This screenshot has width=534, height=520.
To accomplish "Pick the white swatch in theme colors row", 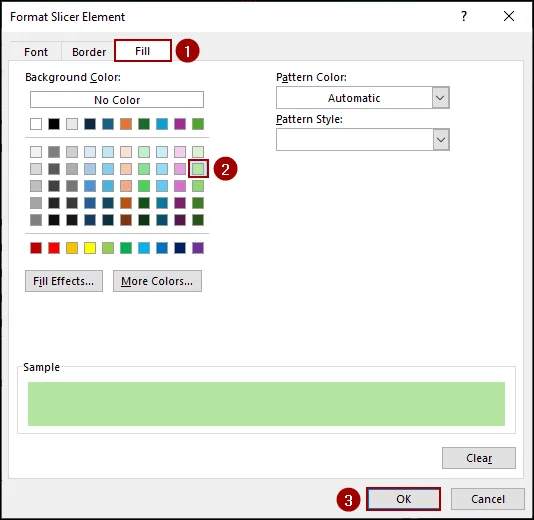I will pyautogui.click(x=36, y=124).
